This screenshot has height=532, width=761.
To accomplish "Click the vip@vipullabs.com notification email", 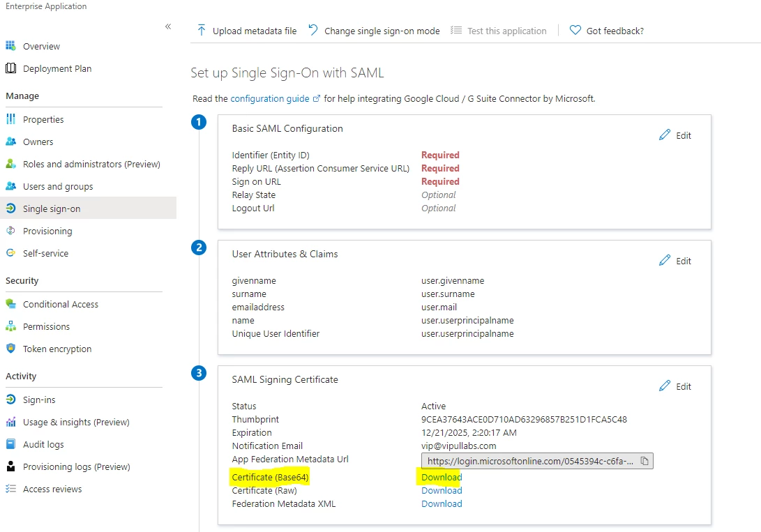I will 459,446.
